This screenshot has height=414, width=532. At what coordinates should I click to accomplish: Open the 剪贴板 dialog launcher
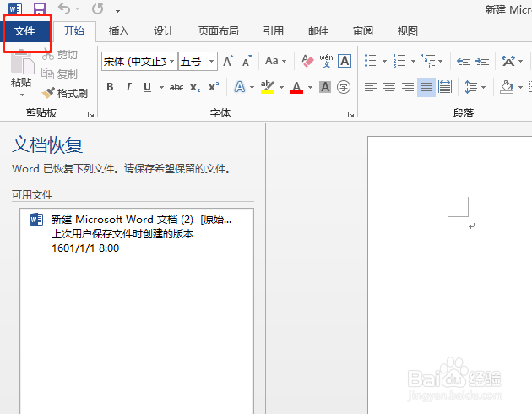(90, 114)
